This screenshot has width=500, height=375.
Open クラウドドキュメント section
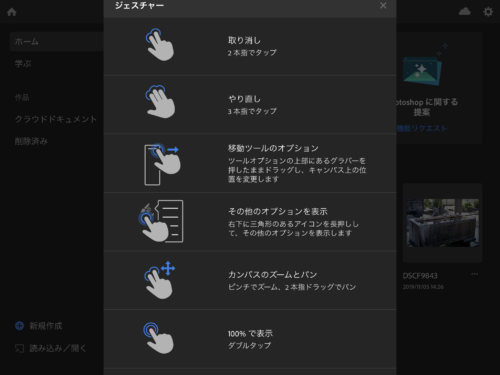[x=56, y=119]
